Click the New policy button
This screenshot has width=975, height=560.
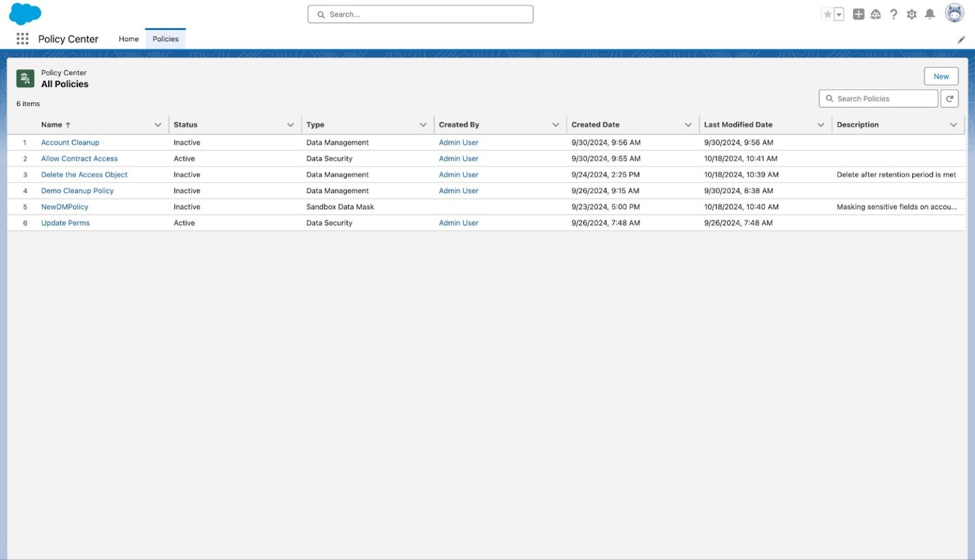940,76
